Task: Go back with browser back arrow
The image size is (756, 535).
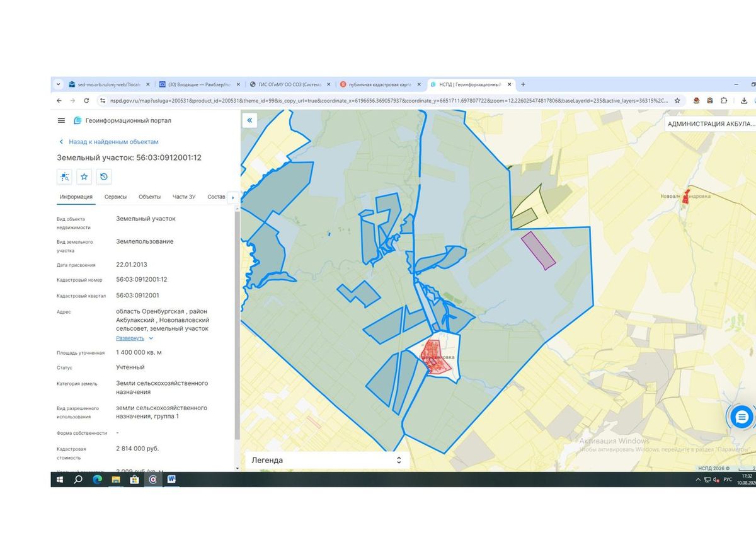Action: 59,100
